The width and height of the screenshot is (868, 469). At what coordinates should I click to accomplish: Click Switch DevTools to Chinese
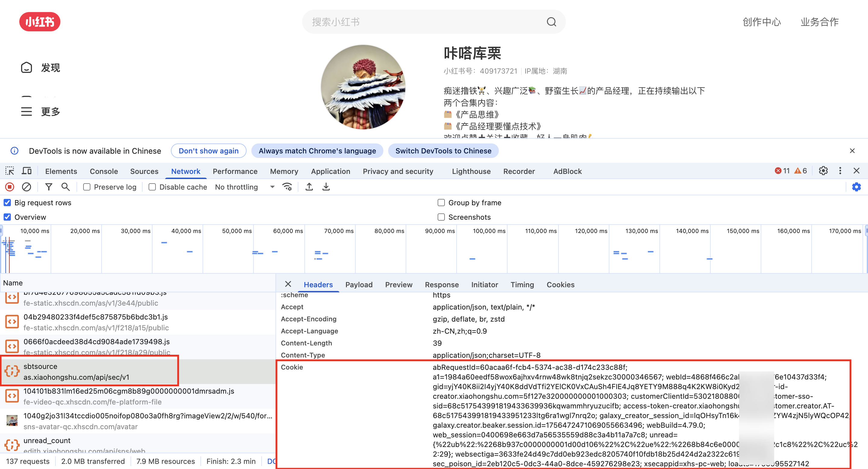click(443, 151)
